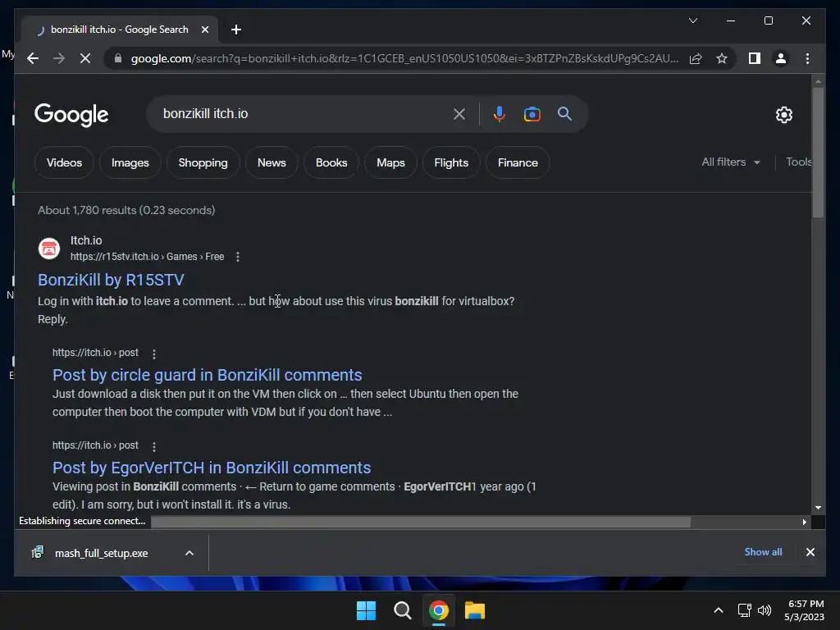Open the r15stv.itch.io URL breadcrumb

(148, 257)
